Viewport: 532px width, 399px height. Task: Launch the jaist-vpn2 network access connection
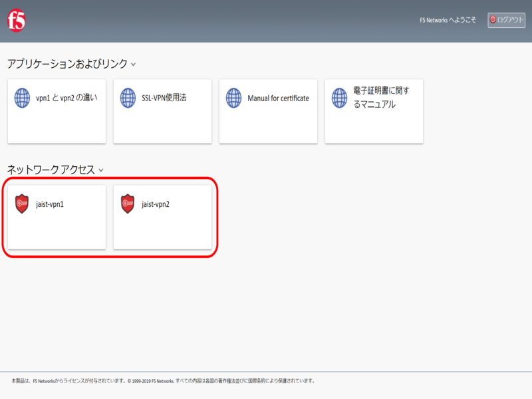[156, 204]
